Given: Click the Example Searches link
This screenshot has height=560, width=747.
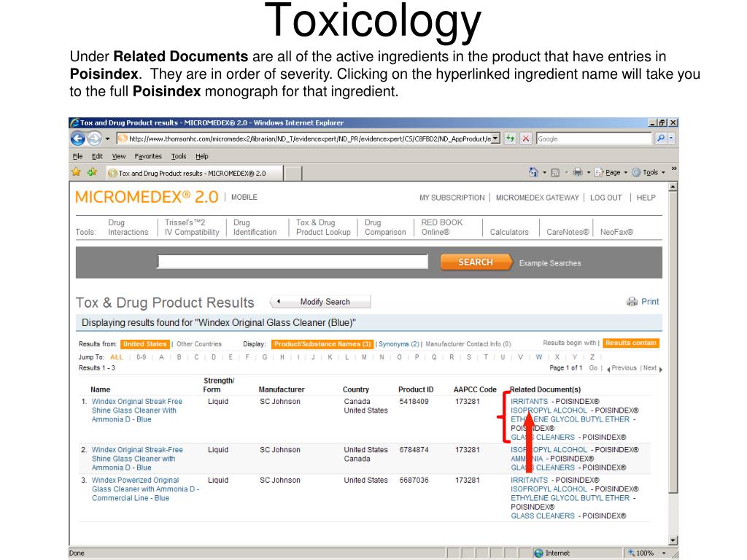Looking at the screenshot, I should 550,262.
